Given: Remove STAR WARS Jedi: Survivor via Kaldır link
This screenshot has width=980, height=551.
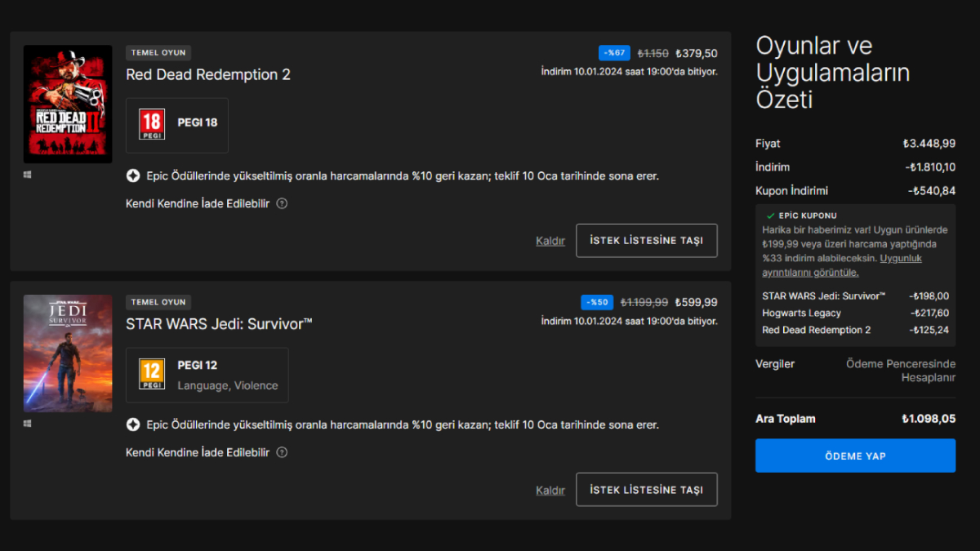Looking at the screenshot, I should click(550, 490).
